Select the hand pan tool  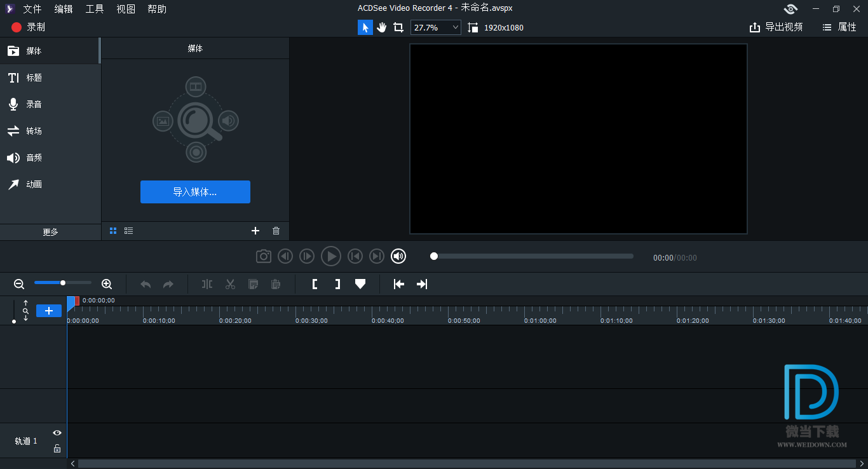(x=382, y=27)
